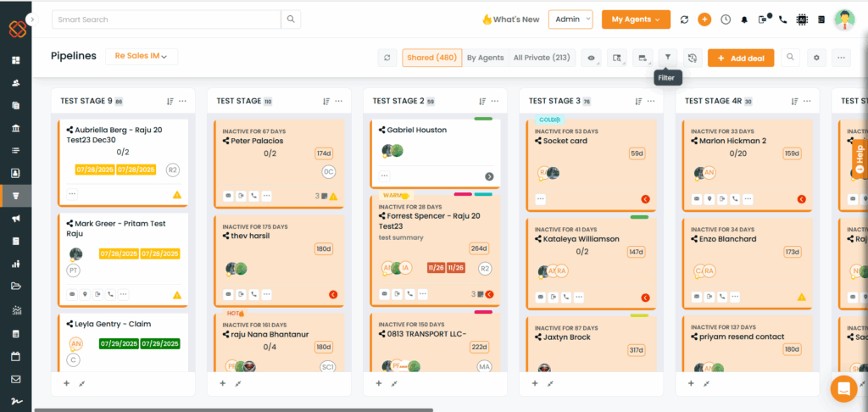868x412 pixels.
Task: Open the calendar icon in left sidebar
Action: pos(15,356)
